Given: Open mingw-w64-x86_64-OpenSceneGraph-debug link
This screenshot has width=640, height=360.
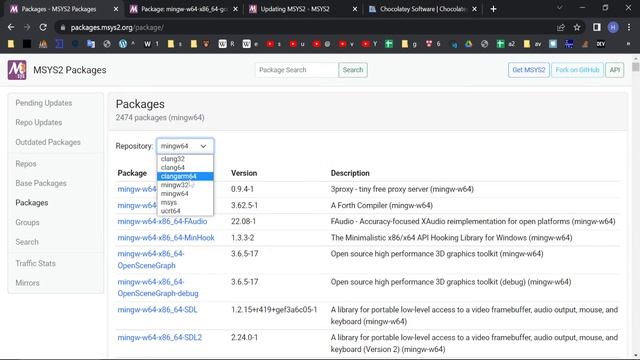Looking at the screenshot, I should click(x=158, y=287).
